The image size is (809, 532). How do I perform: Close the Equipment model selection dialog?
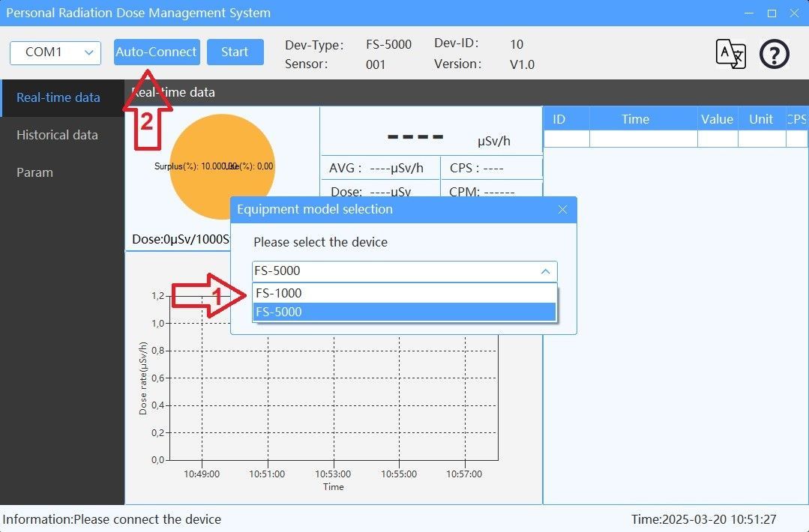coord(562,210)
